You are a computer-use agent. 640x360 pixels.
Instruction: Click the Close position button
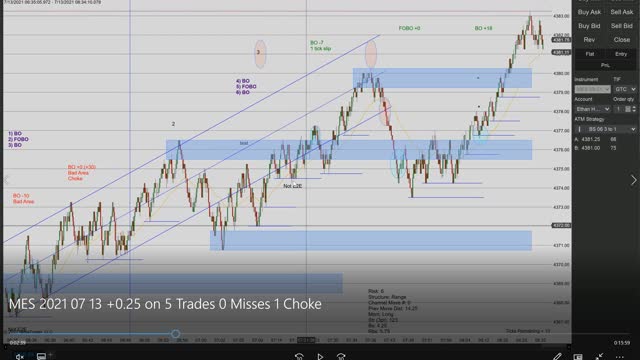pos(622,40)
